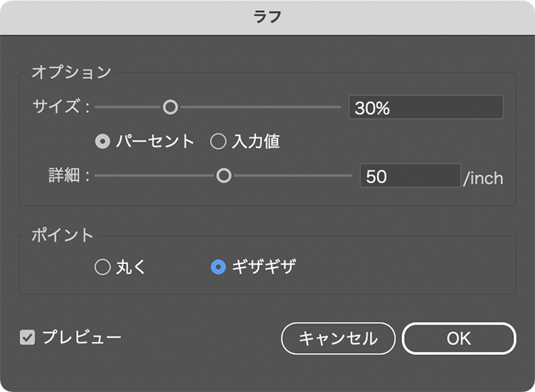Click the サイズ field showing 30%

pyautogui.click(x=425, y=108)
